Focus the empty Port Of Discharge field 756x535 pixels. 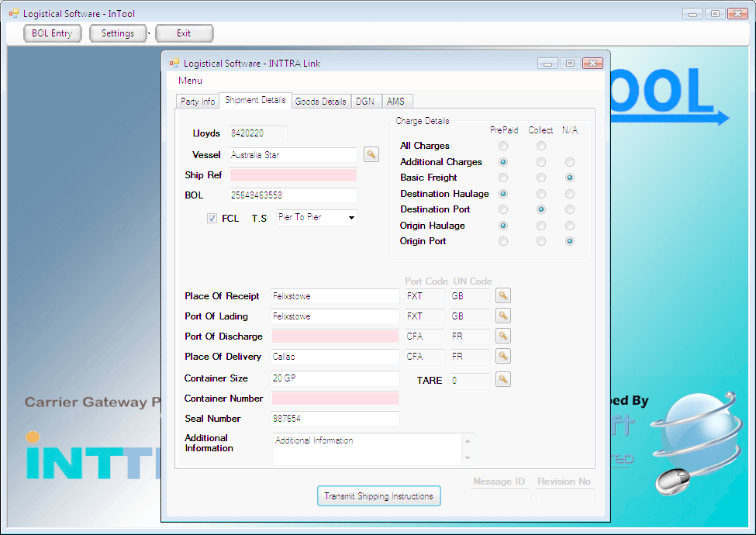coord(335,337)
